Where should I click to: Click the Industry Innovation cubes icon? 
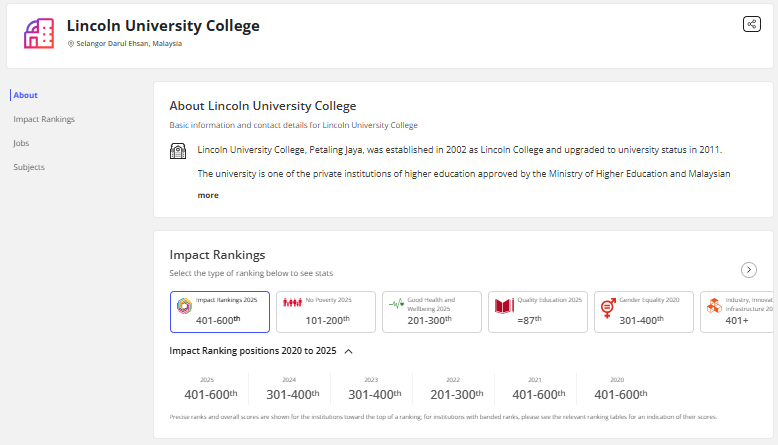pyautogui.click(x=714, y=306)
